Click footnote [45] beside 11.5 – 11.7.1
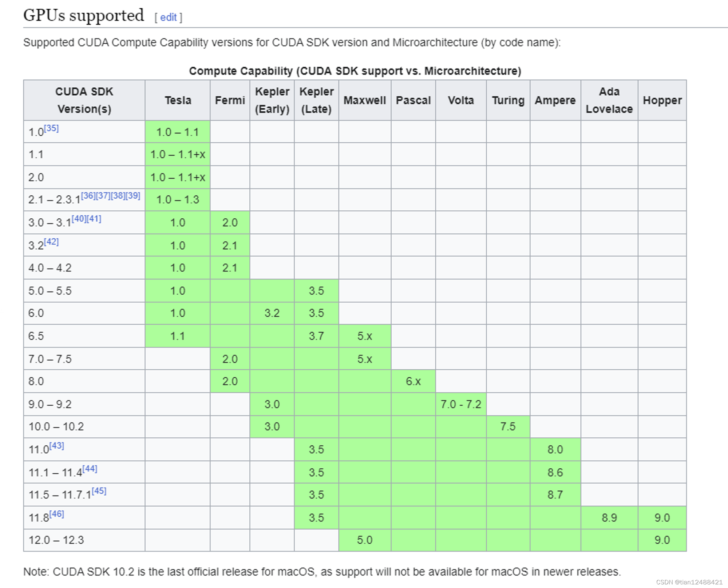The height and width of the screenshot is (588, 728). point(99,491)
